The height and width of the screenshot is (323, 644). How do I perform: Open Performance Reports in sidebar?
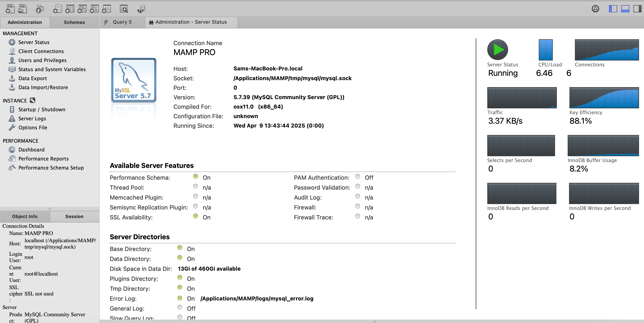(43, 159)
